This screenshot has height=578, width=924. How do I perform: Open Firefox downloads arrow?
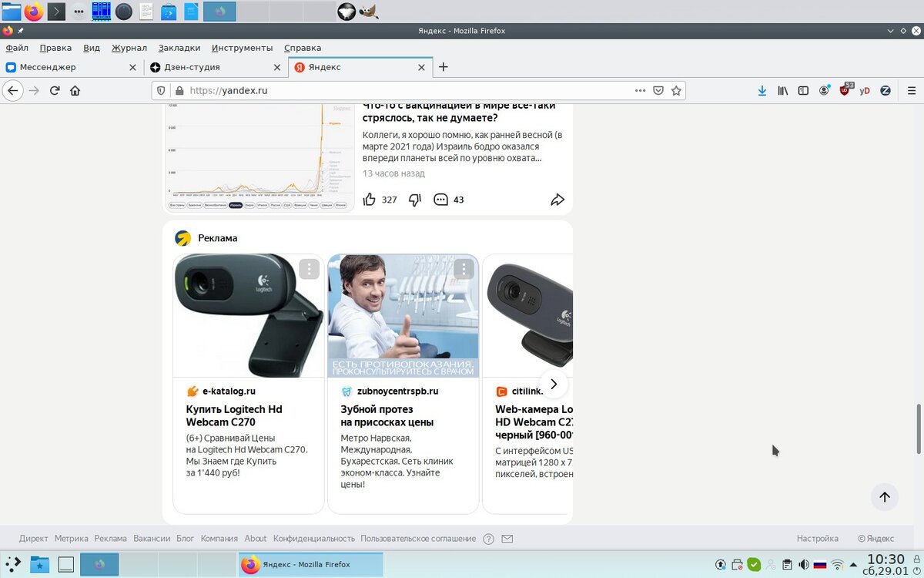(762, 90)
